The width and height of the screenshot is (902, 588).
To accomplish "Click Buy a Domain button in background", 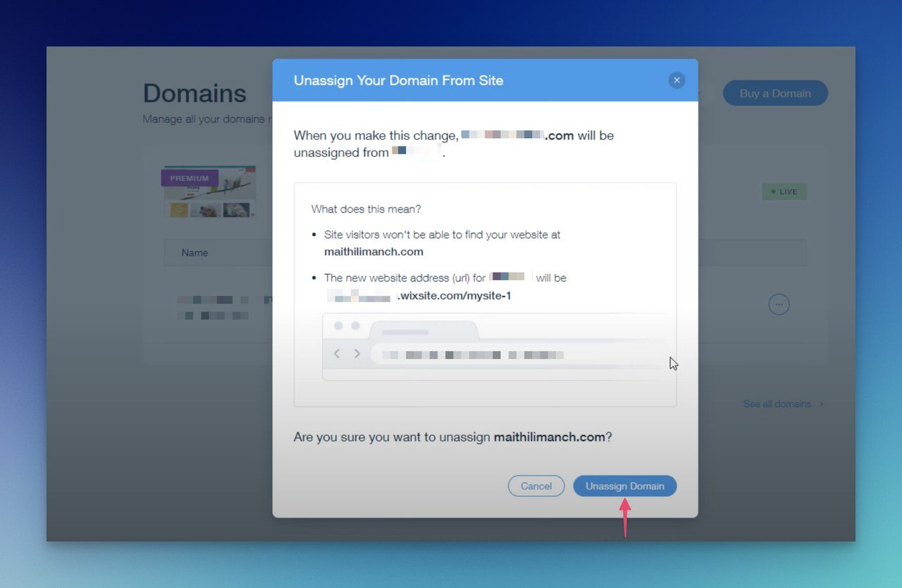I will point(775,93).
